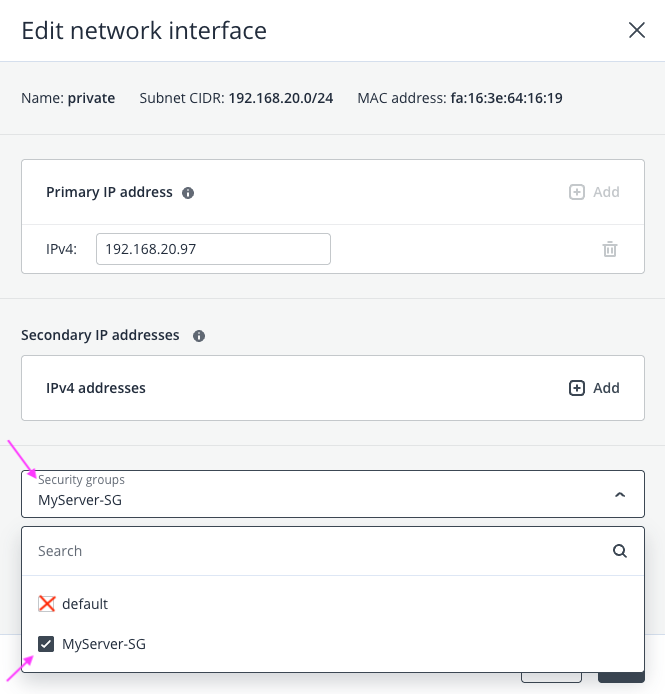The image size is (665, 694).
Task: Click the Primary IP address info icon
Action: 188,192
